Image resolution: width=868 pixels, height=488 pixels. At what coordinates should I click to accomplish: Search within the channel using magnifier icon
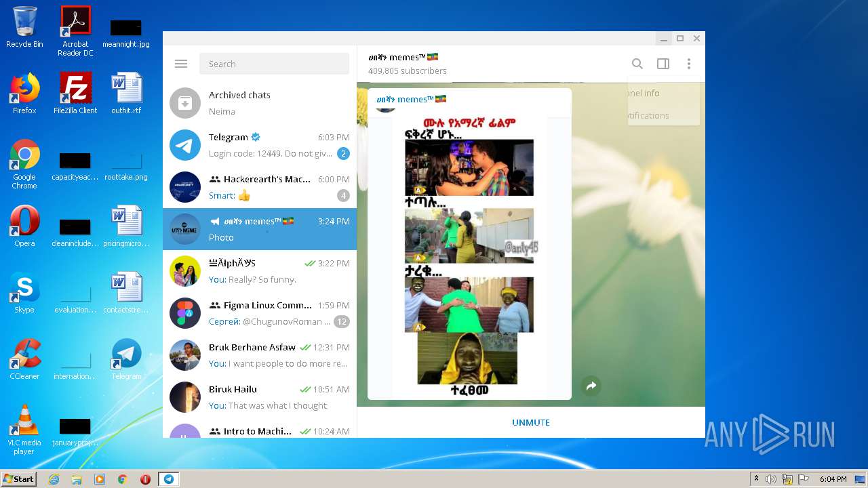(637, 64)
